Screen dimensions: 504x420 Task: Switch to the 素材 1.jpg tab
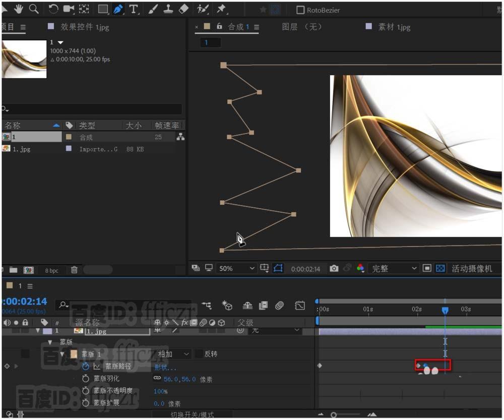pos(394,27)
